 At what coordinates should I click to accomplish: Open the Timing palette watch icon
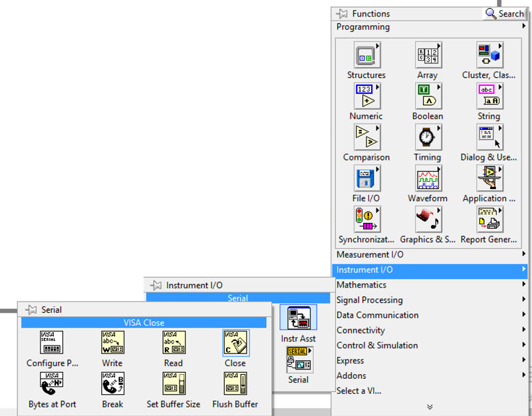point(428,137)
